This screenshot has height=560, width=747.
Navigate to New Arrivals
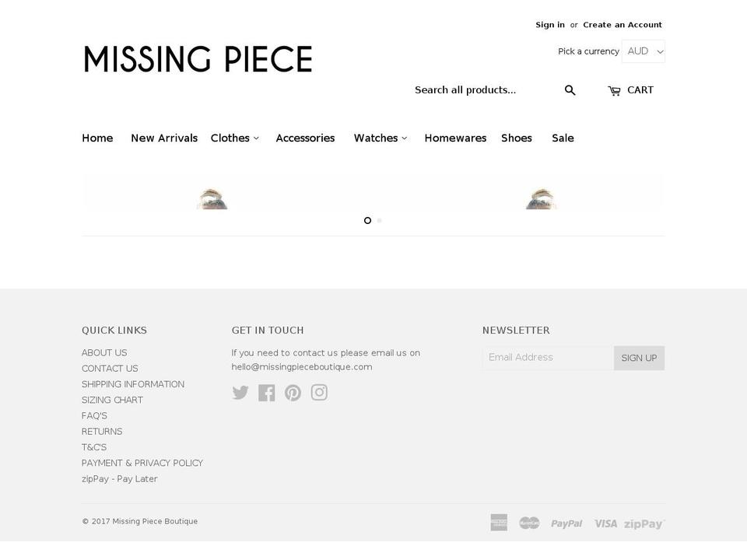coord(164,138)
